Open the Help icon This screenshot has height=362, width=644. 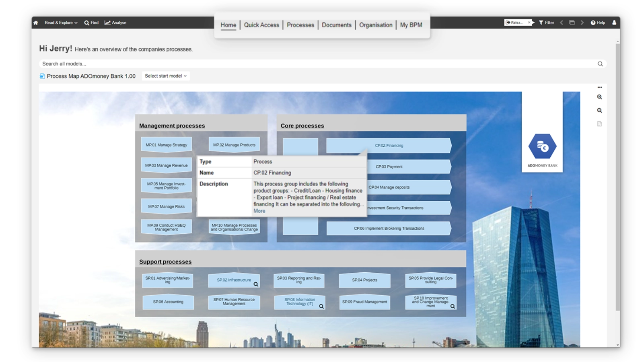coord(592,23)
